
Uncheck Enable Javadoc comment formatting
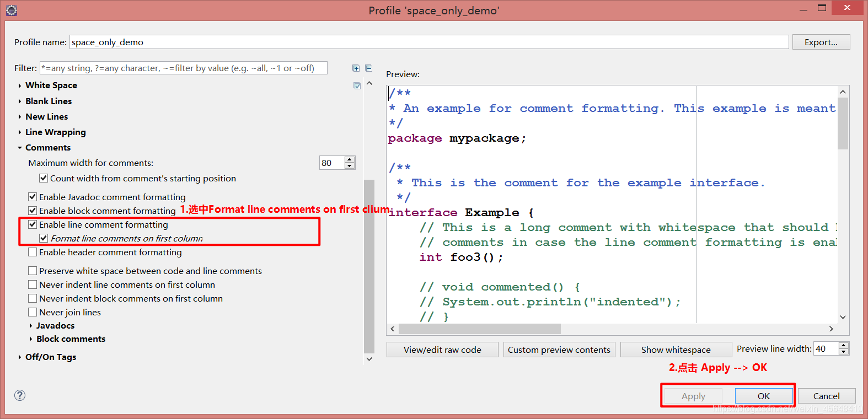click(x=33, y=197)
